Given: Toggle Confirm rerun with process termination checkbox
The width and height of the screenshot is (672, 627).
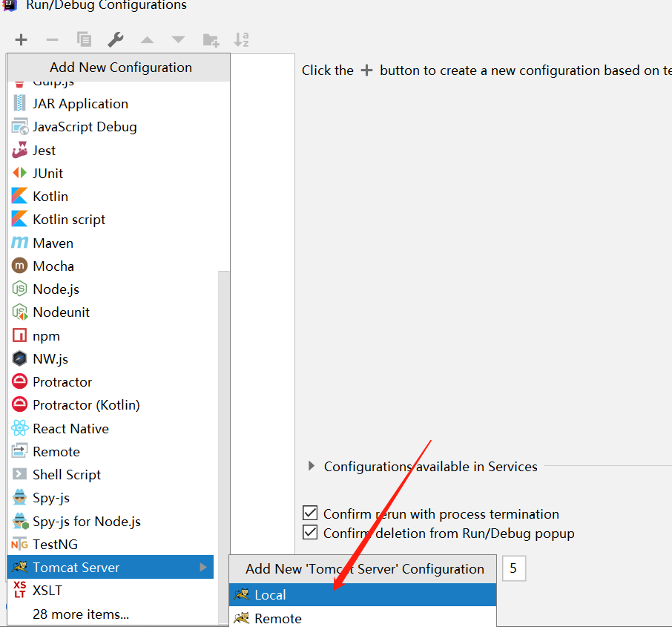Looking at the screenshot, I should pos(310,513).
